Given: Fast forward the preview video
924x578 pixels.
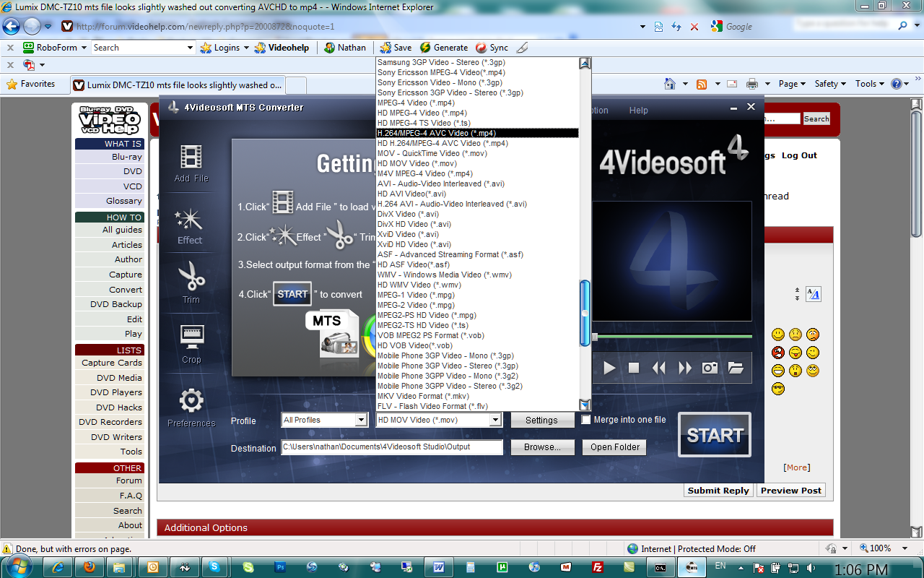Looking at the screenshot, I should pos(684,368).
